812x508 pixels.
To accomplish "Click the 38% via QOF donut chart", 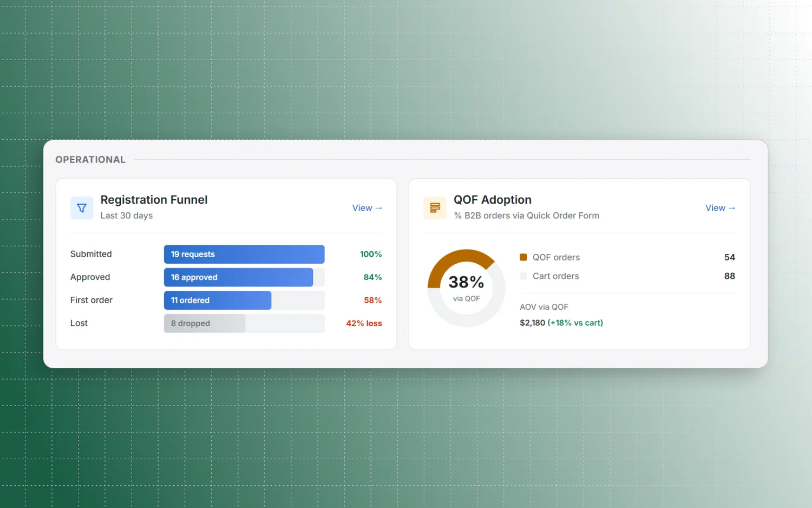I will [x=466, y=288].
